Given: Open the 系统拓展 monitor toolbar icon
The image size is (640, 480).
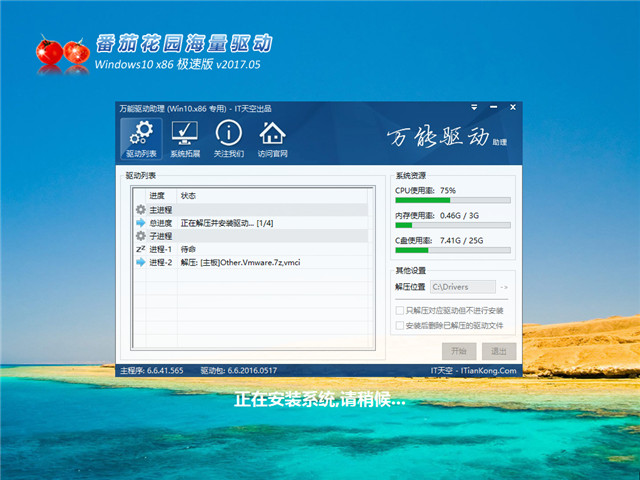Looking at the screenshot, I should 185,139.
